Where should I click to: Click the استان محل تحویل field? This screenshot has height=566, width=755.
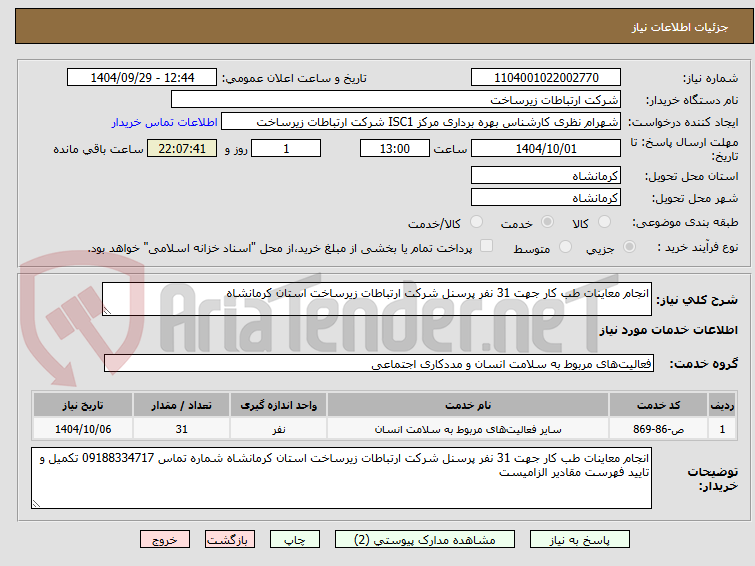546,176
